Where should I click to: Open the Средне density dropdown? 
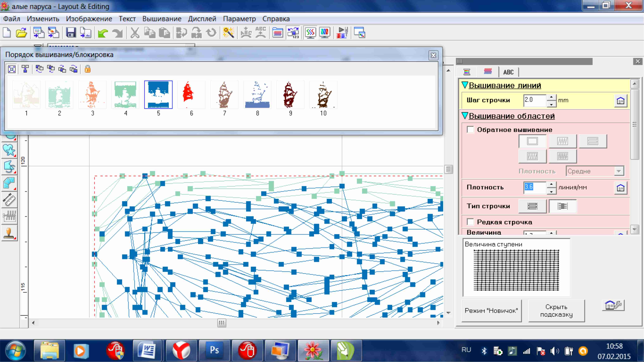[619, 171]
